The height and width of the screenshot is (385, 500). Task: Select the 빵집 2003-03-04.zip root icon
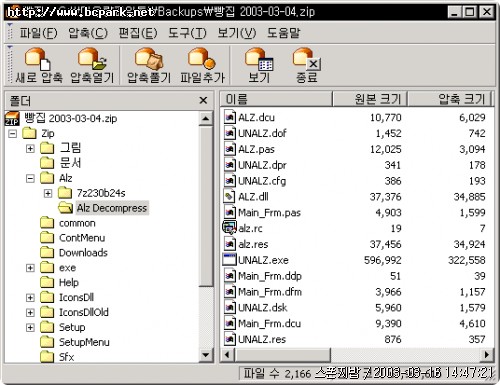point(12,118)
